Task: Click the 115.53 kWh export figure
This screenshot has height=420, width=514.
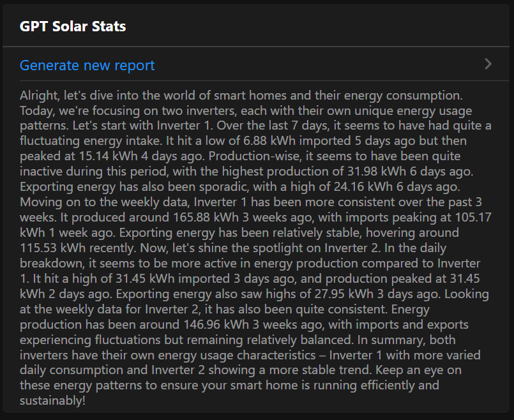Action: tap(54, 248)
